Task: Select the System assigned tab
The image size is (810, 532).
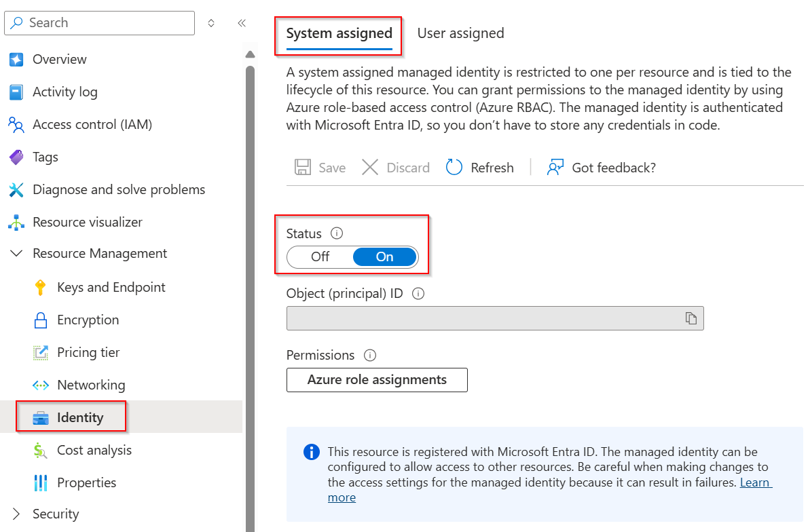Action: point(339,33)
